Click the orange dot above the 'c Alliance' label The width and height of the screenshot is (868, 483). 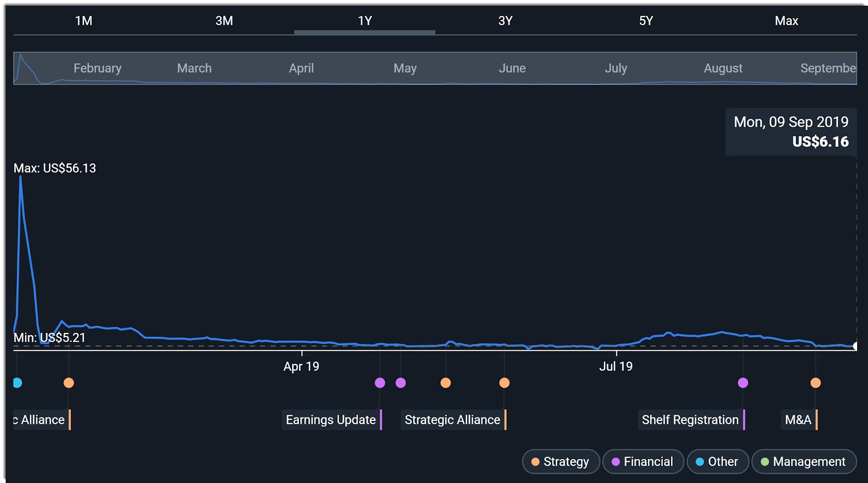click(x=68, y=383)
